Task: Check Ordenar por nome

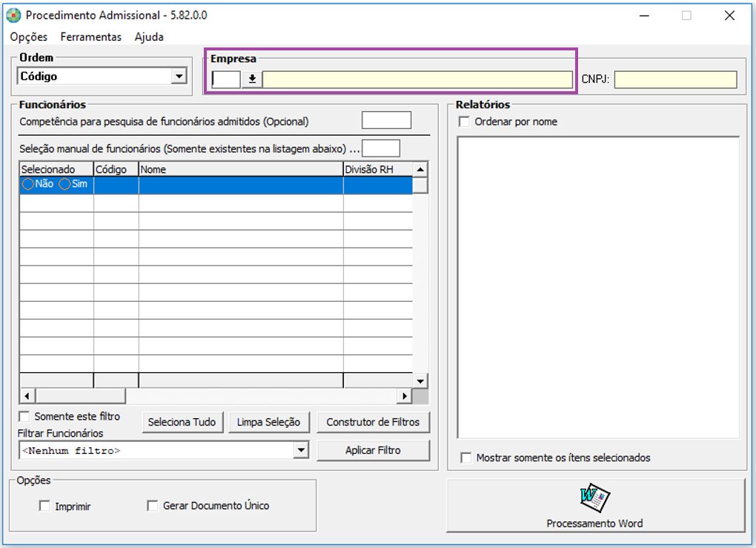Action: click(x=465, y=122)
